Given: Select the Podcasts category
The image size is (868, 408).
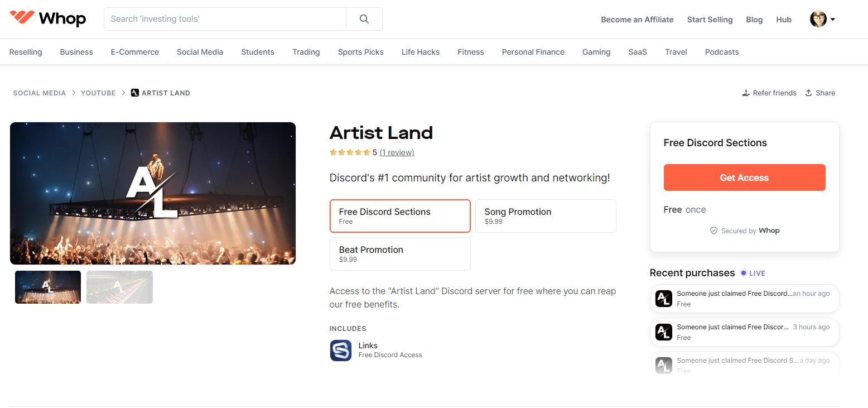Looking at the screenshot, I should point(722,52).
